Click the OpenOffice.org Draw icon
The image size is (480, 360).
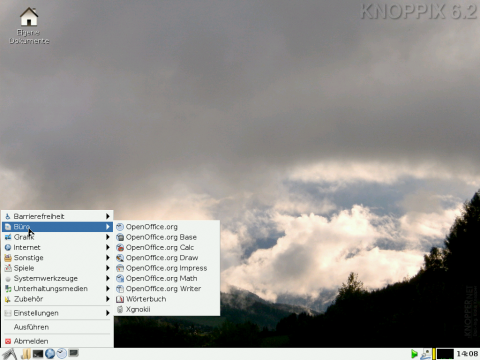click(120, 258)
